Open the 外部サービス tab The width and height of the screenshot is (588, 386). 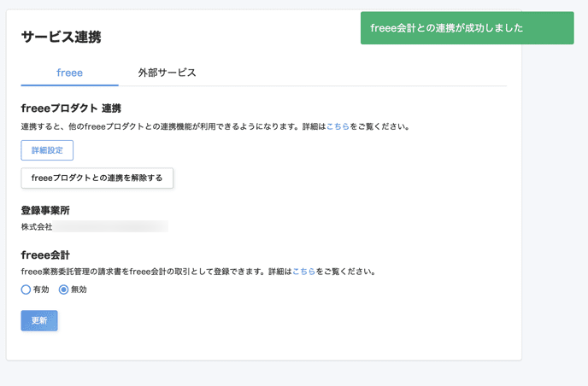(x=167, y=73)
